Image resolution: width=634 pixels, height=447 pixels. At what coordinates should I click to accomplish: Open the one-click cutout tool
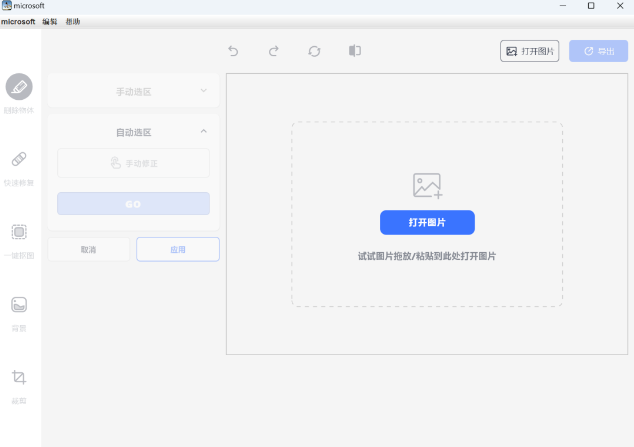pos(19,233)
